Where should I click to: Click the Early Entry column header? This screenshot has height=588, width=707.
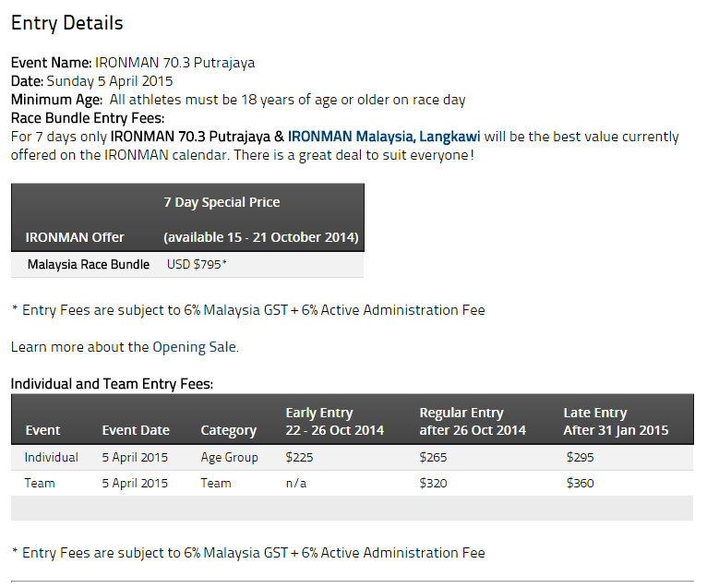pos(334,421)
